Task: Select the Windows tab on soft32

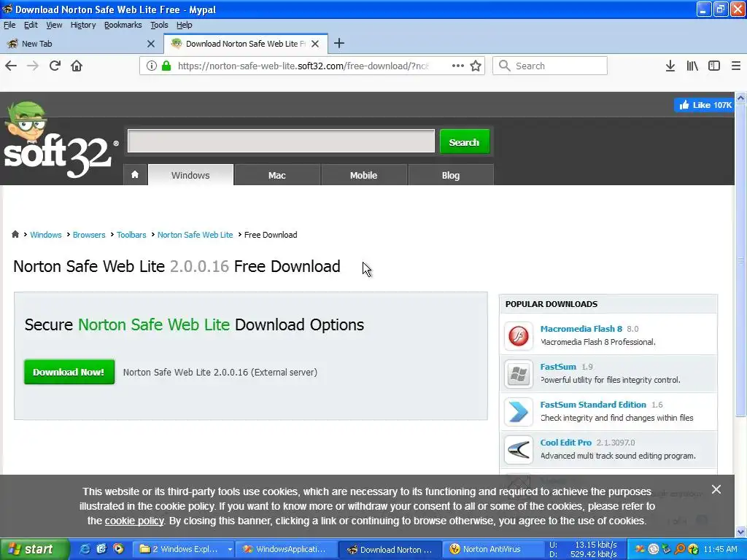Action: click(190, 175)
